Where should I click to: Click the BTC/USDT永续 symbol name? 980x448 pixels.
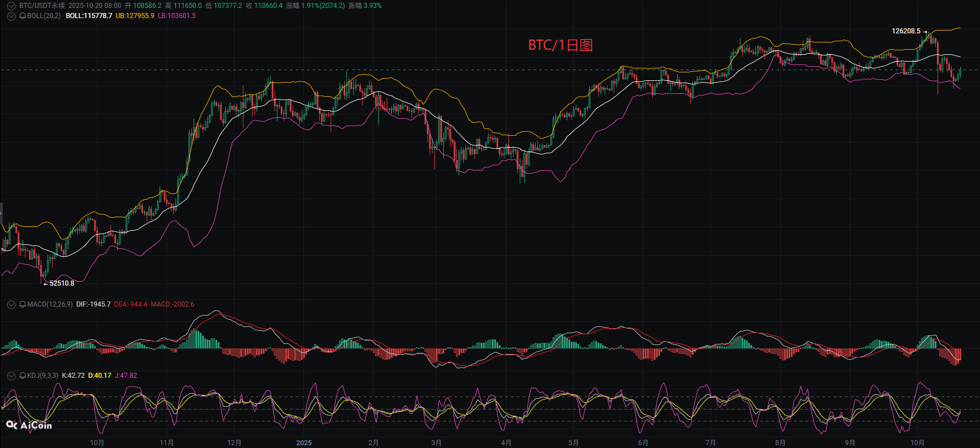(42, 6)
